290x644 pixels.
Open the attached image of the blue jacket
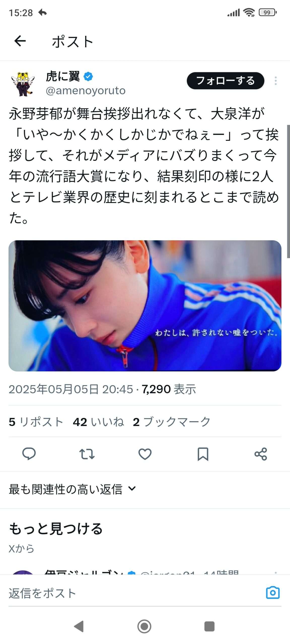point(145,306)
